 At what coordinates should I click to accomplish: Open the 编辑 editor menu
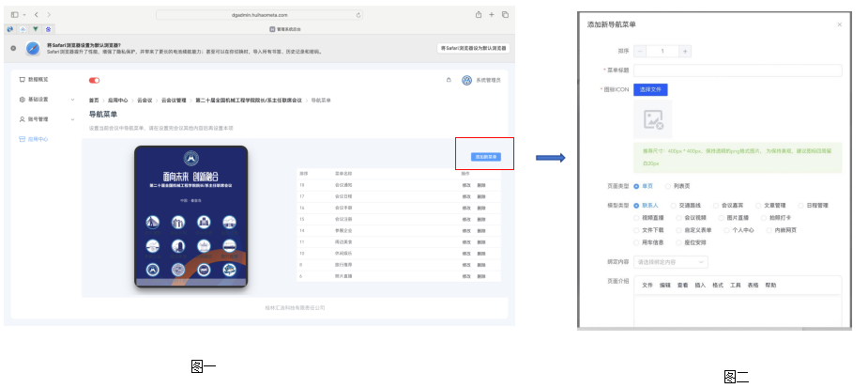point(664,286)
